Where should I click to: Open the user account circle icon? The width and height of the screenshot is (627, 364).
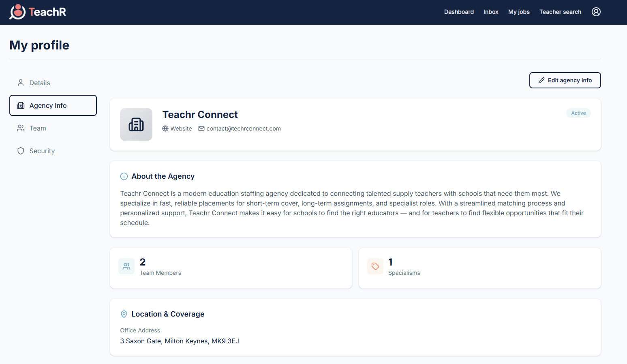596,12
